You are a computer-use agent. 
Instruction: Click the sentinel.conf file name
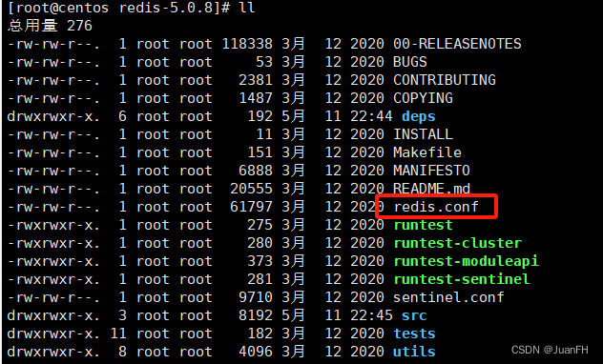[448, 297]
